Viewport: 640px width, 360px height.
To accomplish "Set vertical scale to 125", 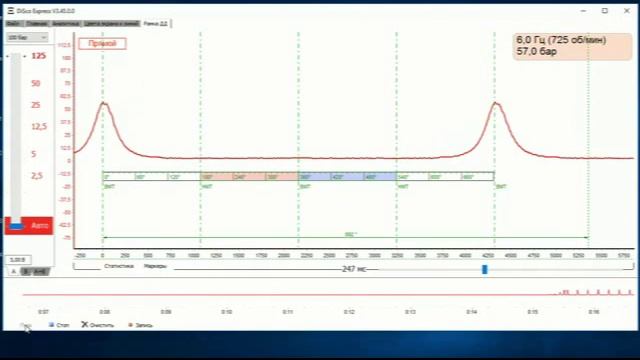I will click(38, 56).
